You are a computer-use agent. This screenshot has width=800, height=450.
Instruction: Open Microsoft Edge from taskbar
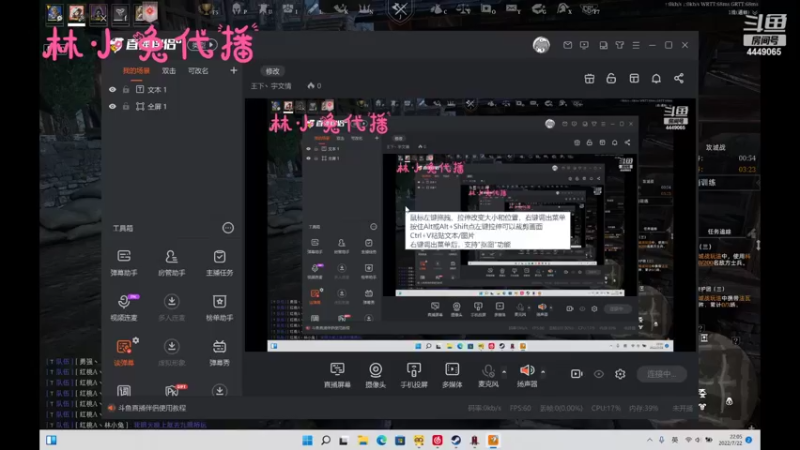(x=381, y=440)
